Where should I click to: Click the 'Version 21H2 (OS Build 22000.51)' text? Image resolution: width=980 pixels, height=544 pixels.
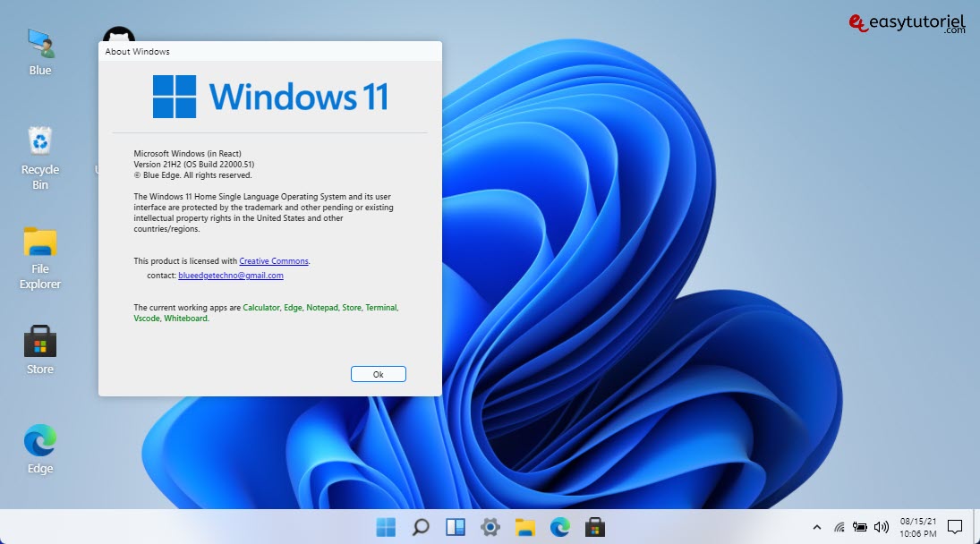coord(193,165)
